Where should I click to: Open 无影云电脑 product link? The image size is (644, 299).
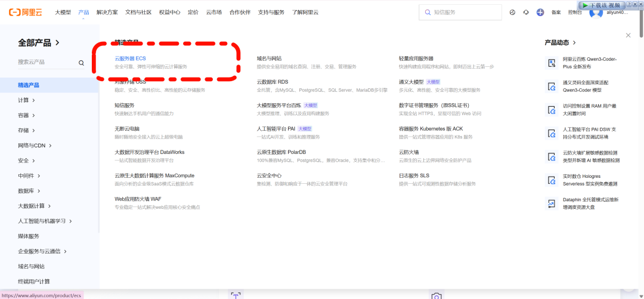(x=128, y=129)
